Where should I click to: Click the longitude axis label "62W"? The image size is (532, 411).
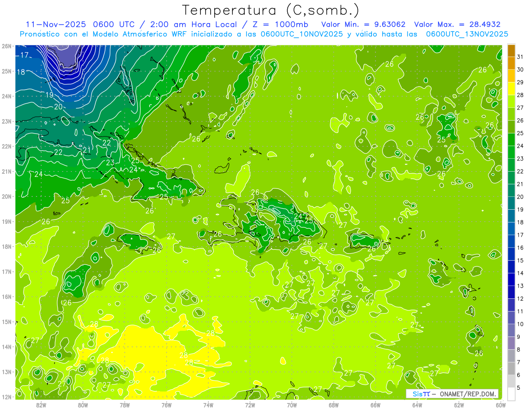pos(459,404)
